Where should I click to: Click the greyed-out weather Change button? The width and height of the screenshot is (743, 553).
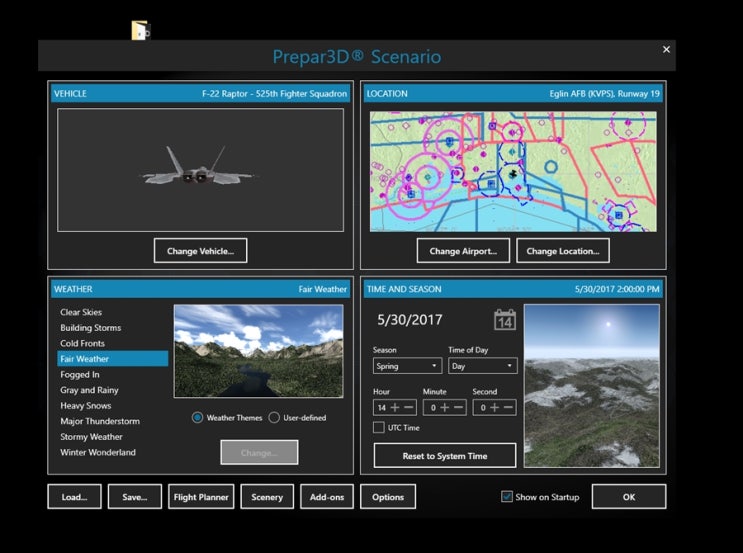pyautogui.click(x=259, y=452)
